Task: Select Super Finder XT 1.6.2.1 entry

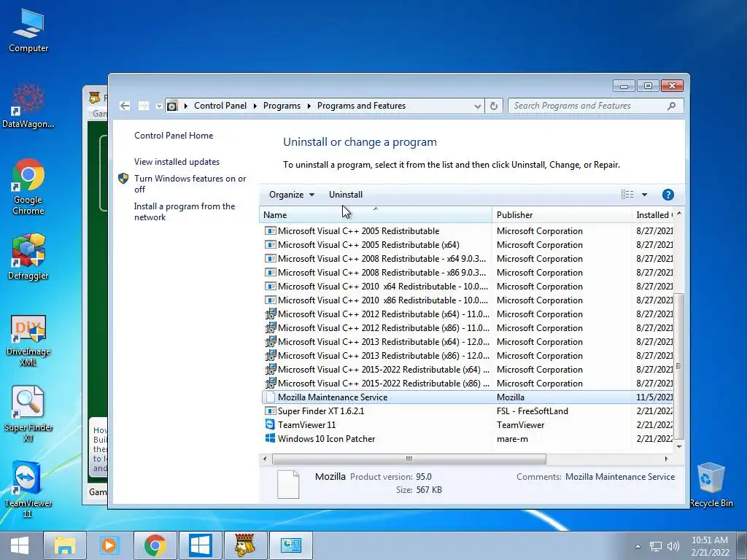Action: (467, 411)
